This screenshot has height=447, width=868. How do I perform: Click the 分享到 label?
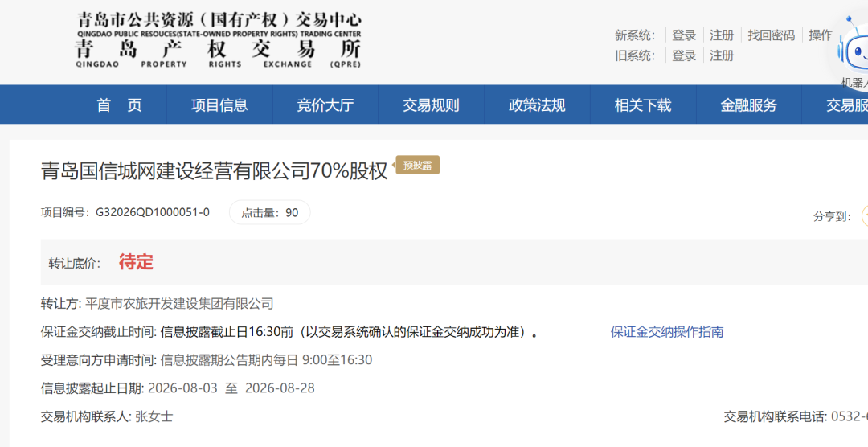click(x=832, y=216)
